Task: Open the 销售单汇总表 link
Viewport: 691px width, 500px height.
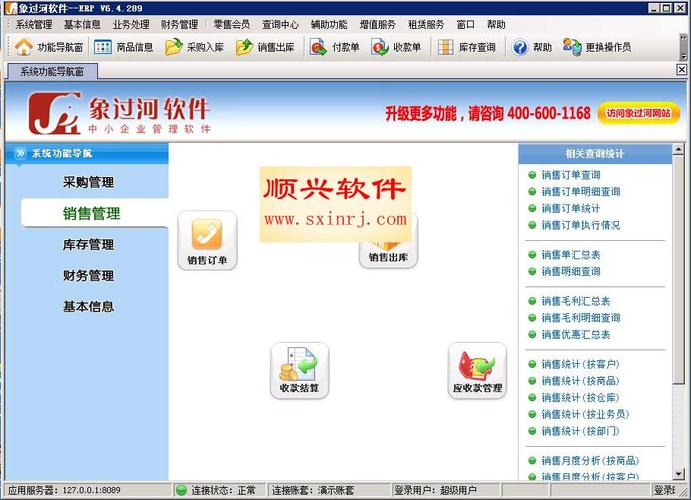Action: (x=571, y=255)
